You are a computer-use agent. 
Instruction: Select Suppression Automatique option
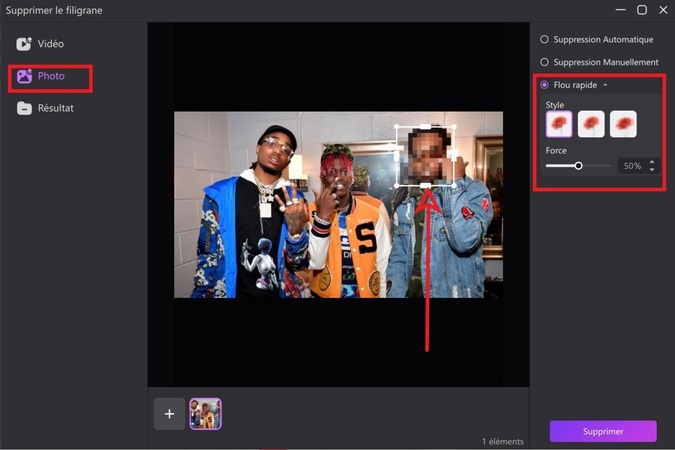tap(597, 40)
